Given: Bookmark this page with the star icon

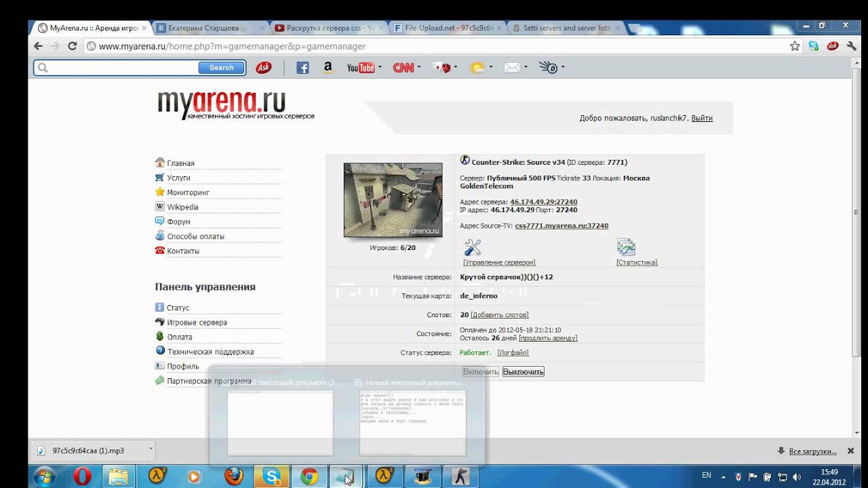Looking at the screenshot, I should (x=795, y=46).
